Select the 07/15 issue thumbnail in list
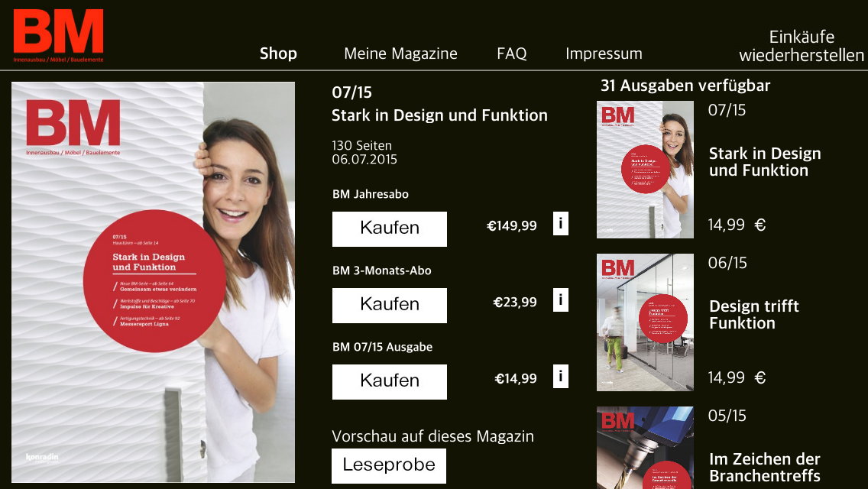 point(645,170)
